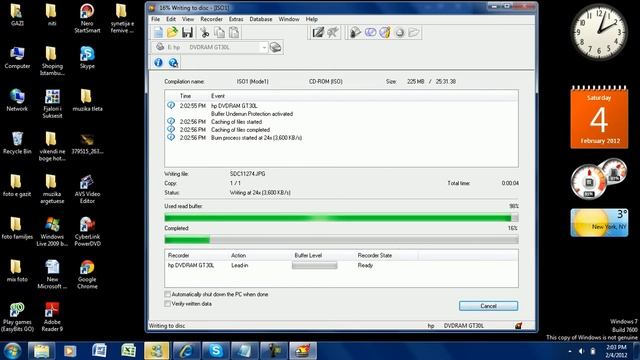This screenshot has width=640, height=360.
Task: Open Adobe Reader 9 desktop icon
Action: (x=52, y=317)
